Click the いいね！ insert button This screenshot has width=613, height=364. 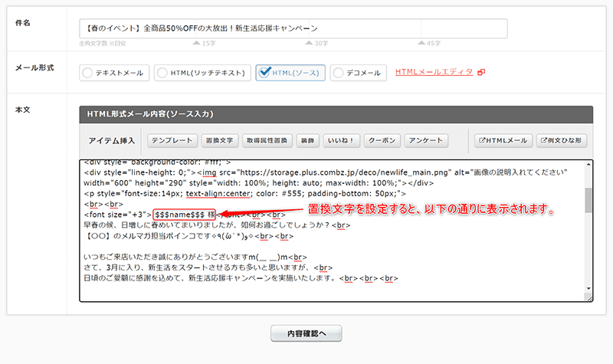341,141
